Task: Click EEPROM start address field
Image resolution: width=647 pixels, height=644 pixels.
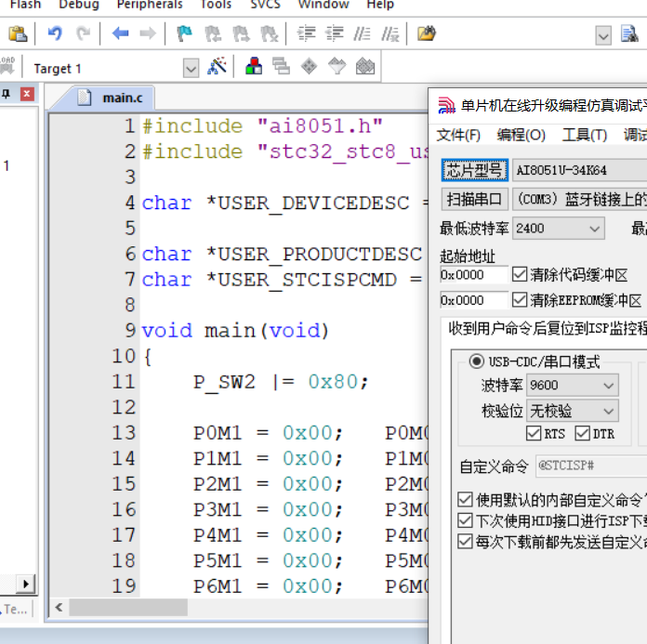Action: tap(474, 300)
